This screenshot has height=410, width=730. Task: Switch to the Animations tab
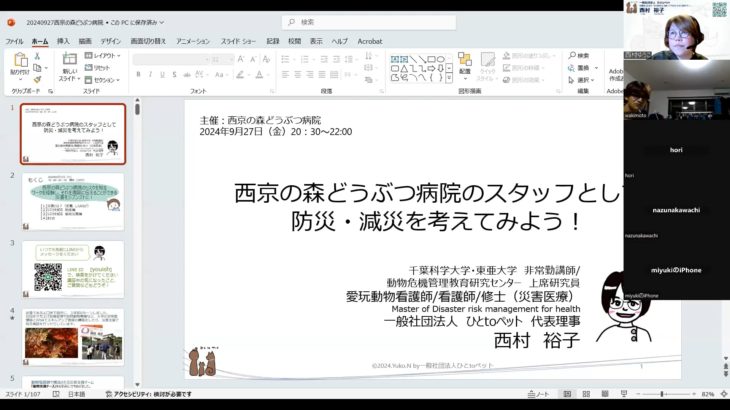pos(193,41)
